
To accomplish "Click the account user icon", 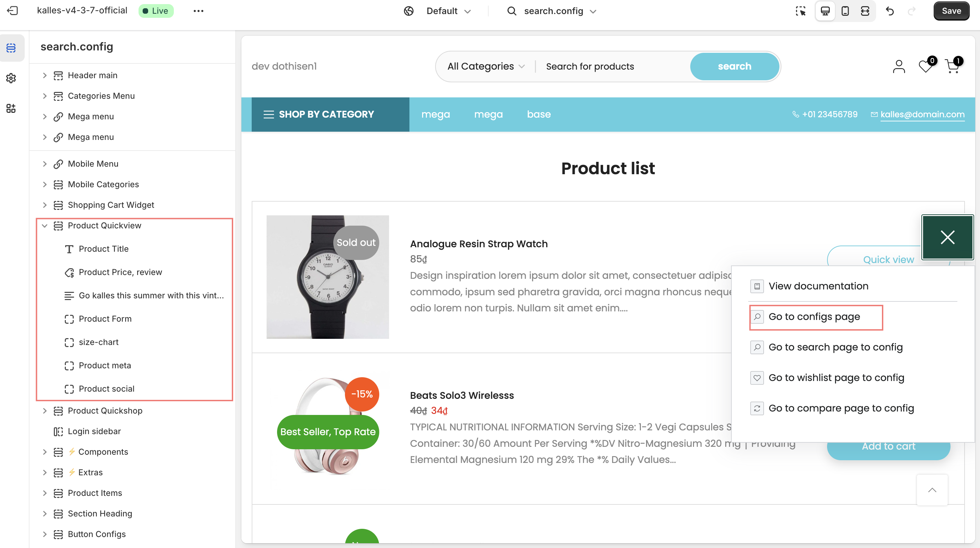I will pyautogui.click(x=899, y=66).
